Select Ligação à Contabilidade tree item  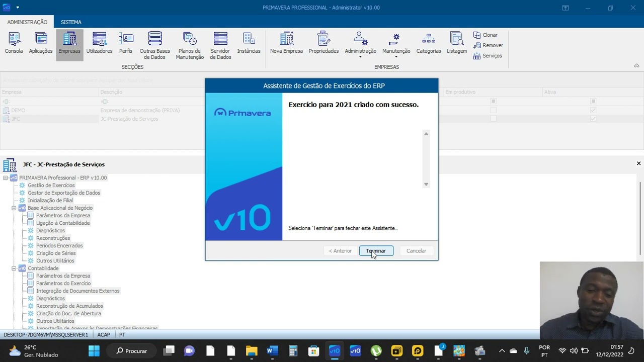(62, 223)
